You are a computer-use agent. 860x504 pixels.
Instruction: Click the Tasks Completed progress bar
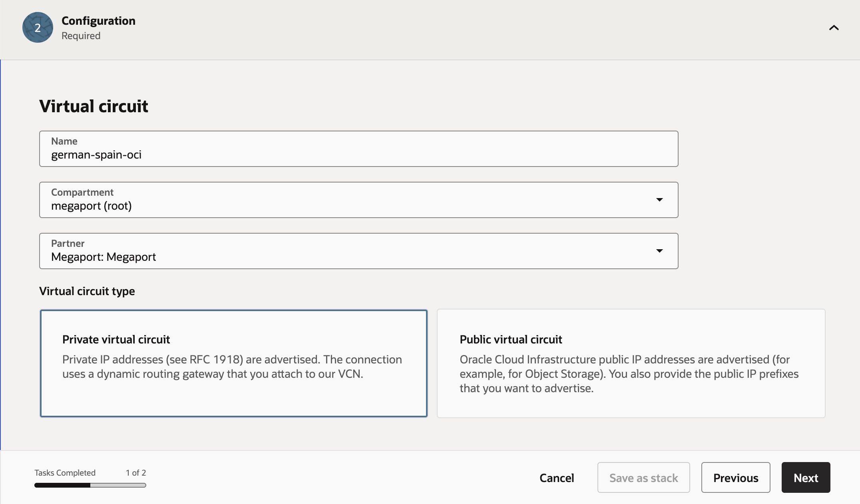click(90, 486)
